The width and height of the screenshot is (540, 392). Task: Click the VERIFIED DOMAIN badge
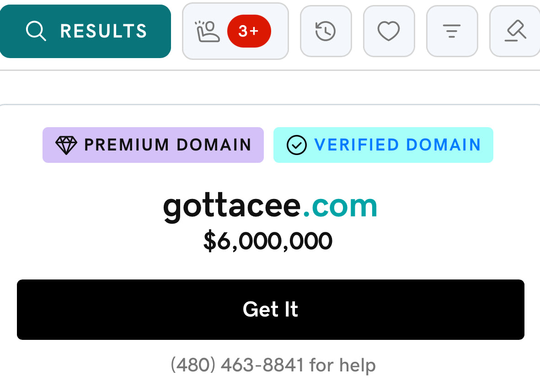click(x=383, y=145)
